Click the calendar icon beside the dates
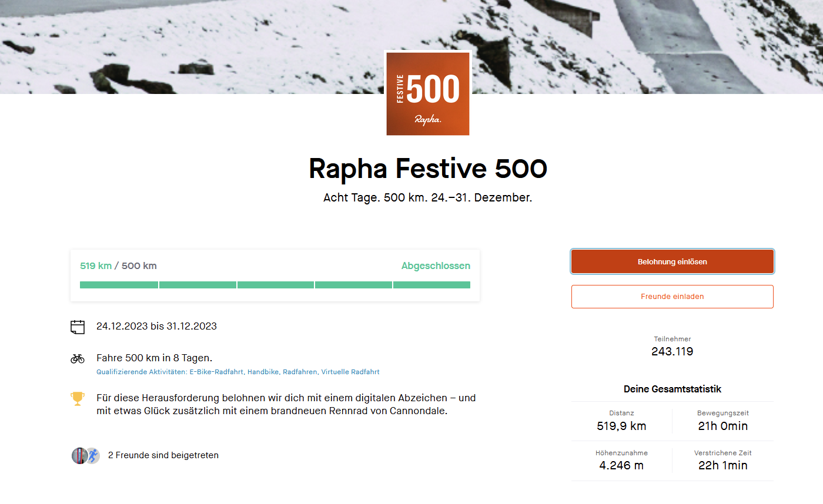 (x=78, y=327)
